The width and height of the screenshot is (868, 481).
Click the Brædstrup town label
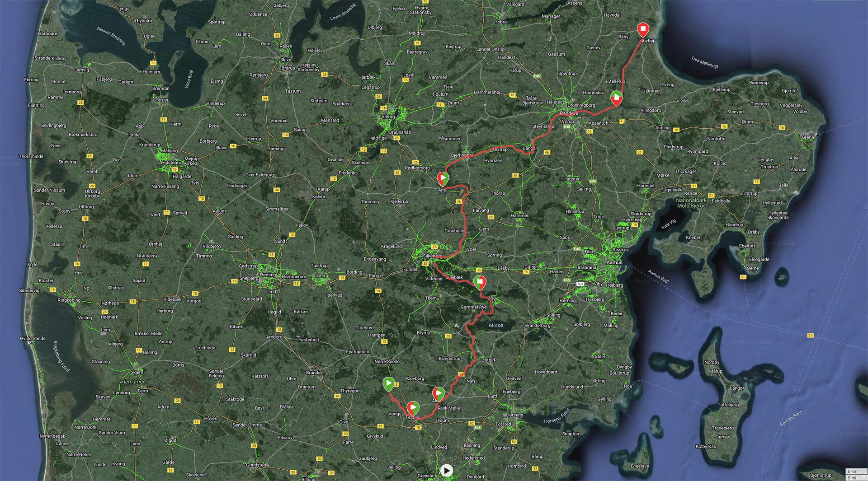pyautogui.click(x=449, y=359)
